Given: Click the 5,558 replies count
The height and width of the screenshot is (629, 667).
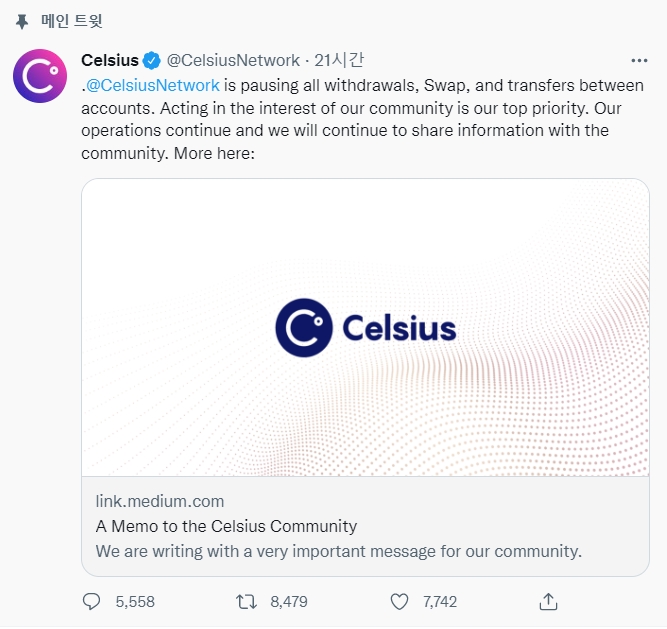Looking at the screenshot, I should click(135, 601).
